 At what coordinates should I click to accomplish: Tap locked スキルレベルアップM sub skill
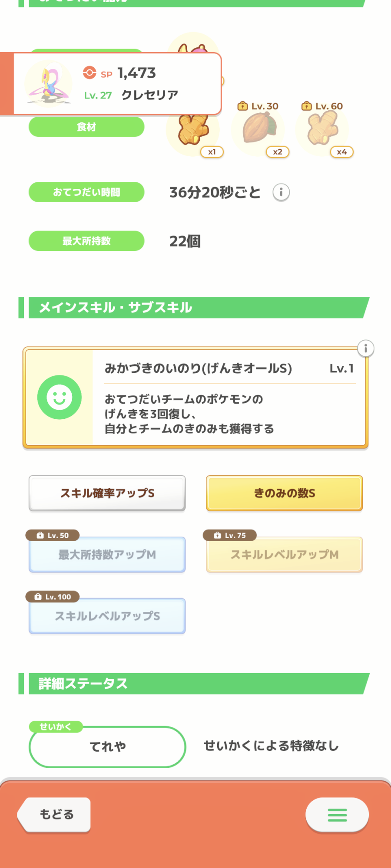tap(284, 555)
